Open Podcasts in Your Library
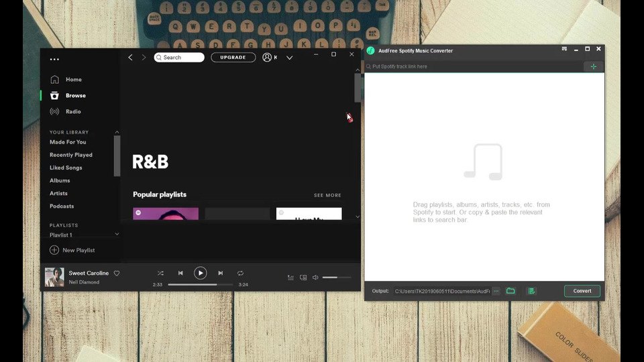This screenshot has width=644, height=362. click(x=62, y=206)
